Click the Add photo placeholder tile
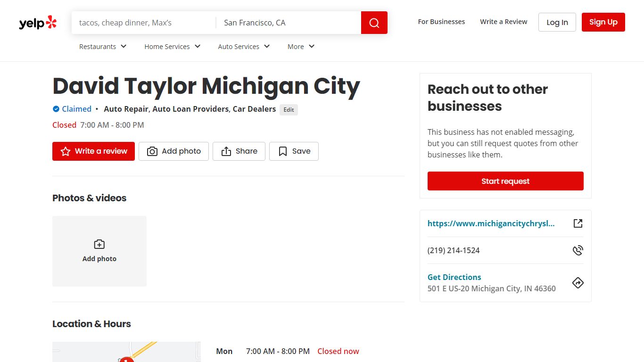Screen dimensions: 644x362 [x=99, y=251]
